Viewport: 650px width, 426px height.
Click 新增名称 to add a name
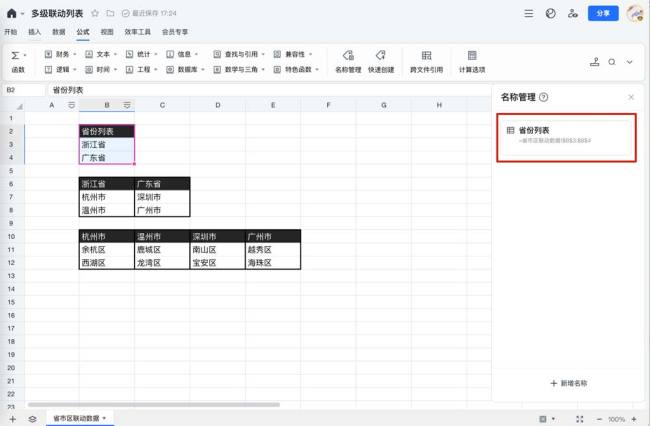(568, 383)
